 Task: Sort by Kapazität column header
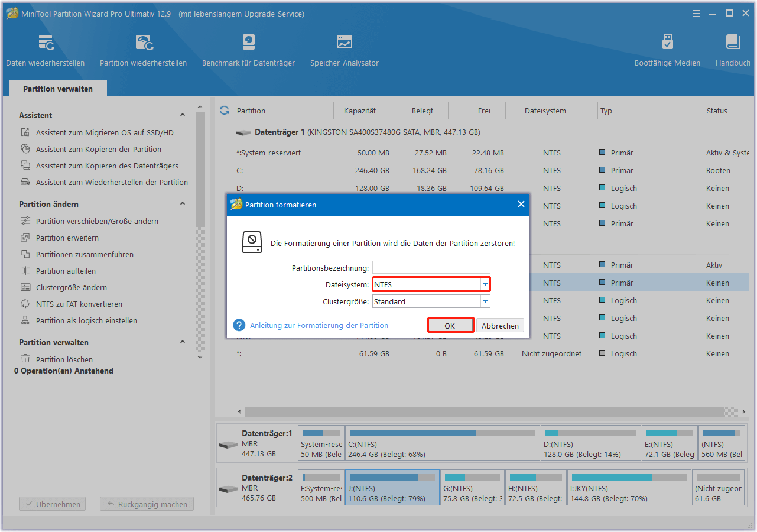coord(359,111)
